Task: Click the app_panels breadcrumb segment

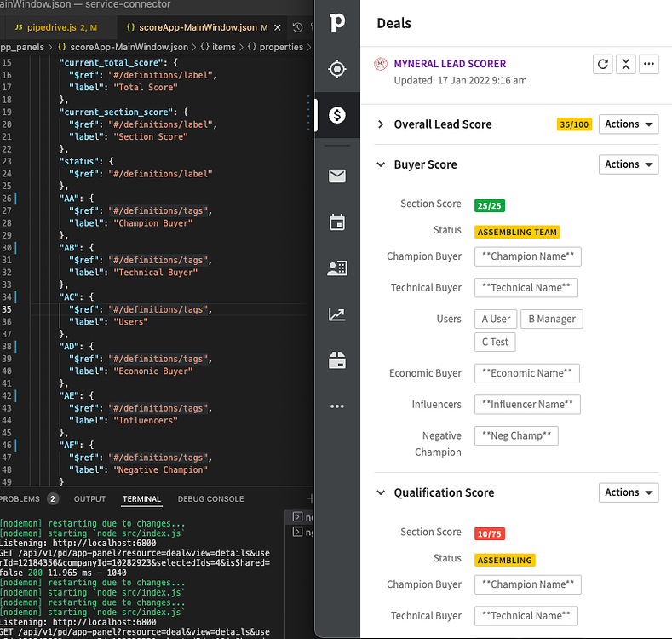Action: point(22,47)
